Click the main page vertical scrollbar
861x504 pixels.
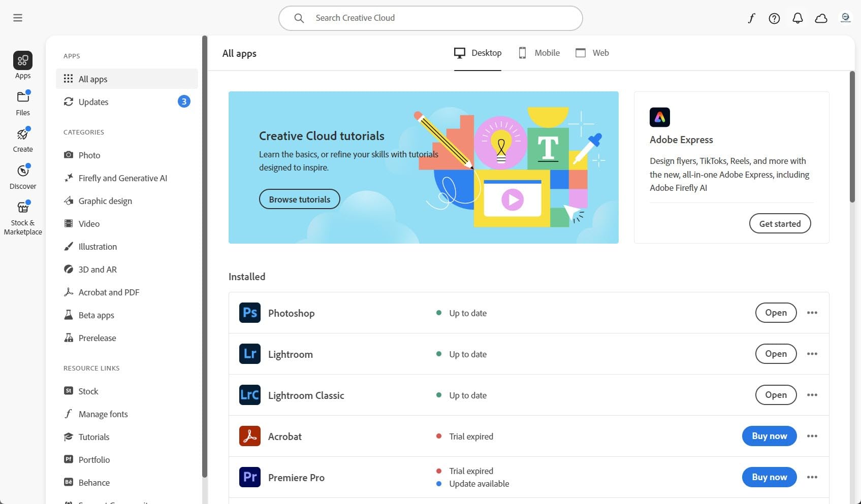[x=852, y=137]
